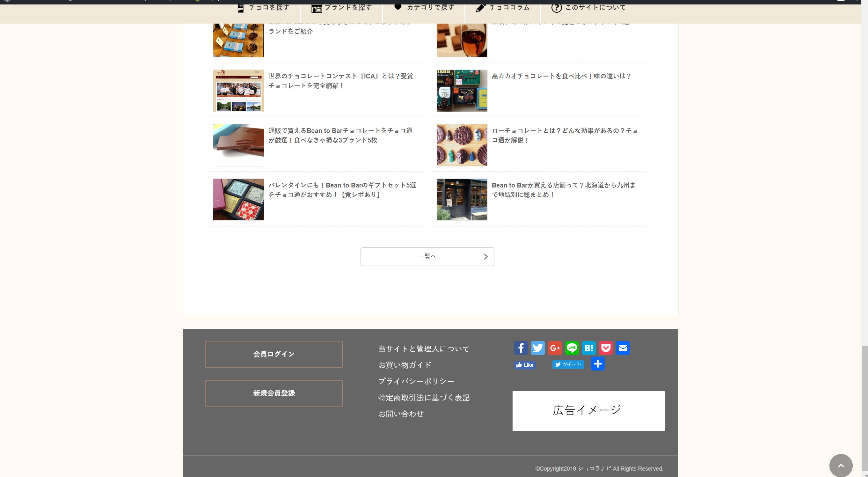Image resolution: width=868 pixels, height=477 pixels.
Task: Click the Facebook share icon
Action: click(x=521, y=348)
